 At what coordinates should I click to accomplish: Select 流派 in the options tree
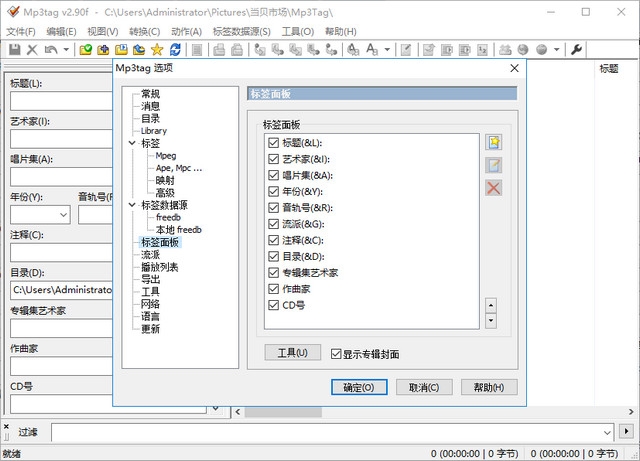150,255
